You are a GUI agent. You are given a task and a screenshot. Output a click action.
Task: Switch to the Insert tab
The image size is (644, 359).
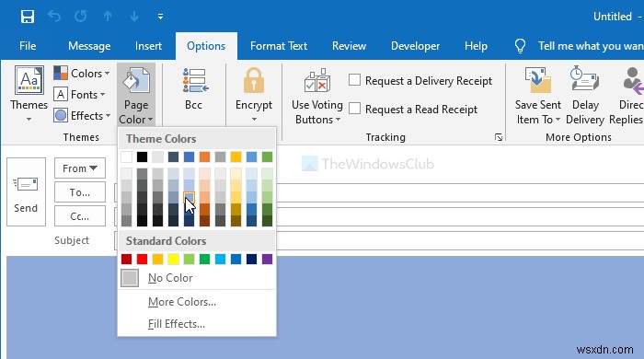[148, 46]
